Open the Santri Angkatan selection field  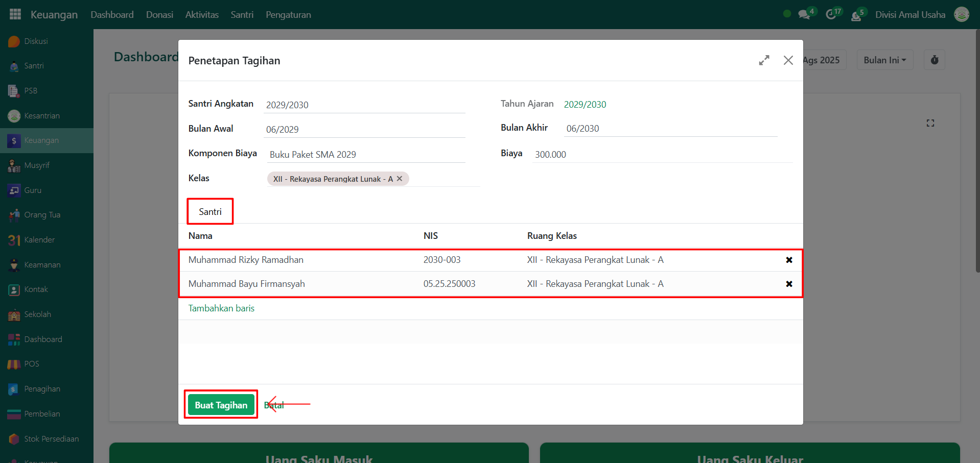(x=364, y=105)
